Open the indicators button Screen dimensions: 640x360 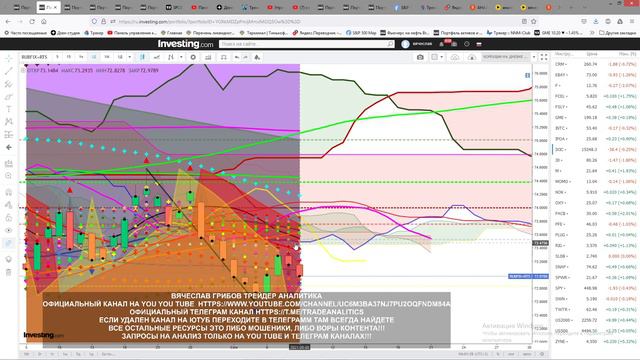click(x=171, y=57)
